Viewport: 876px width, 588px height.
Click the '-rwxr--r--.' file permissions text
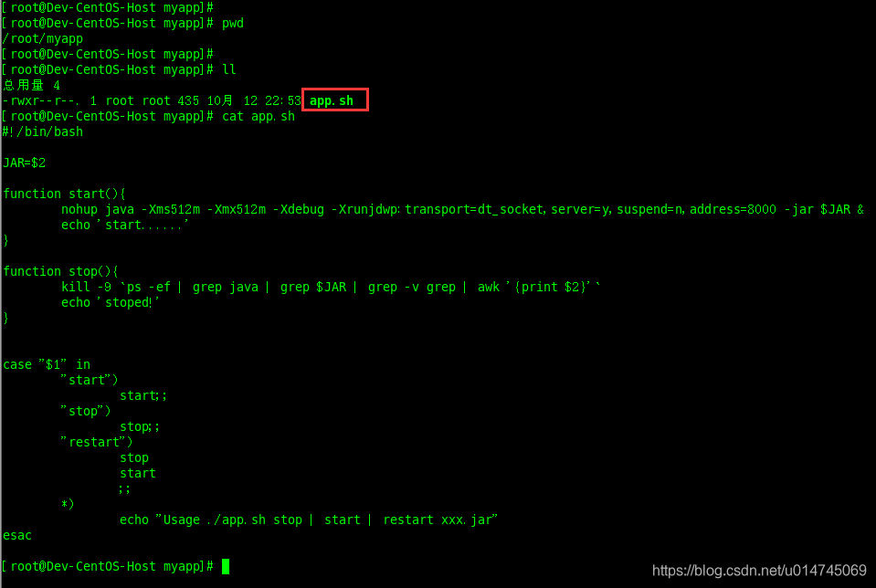tap(41, 101)
